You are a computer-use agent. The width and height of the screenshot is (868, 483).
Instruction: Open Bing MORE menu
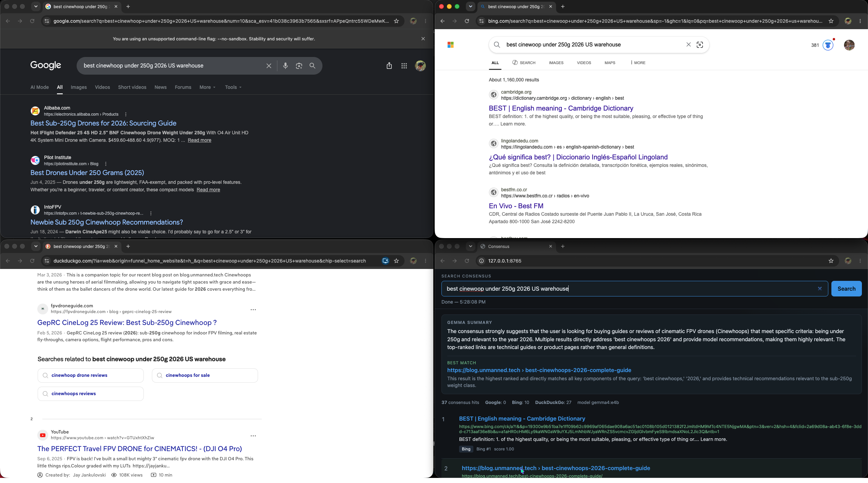tap(638, 63)
